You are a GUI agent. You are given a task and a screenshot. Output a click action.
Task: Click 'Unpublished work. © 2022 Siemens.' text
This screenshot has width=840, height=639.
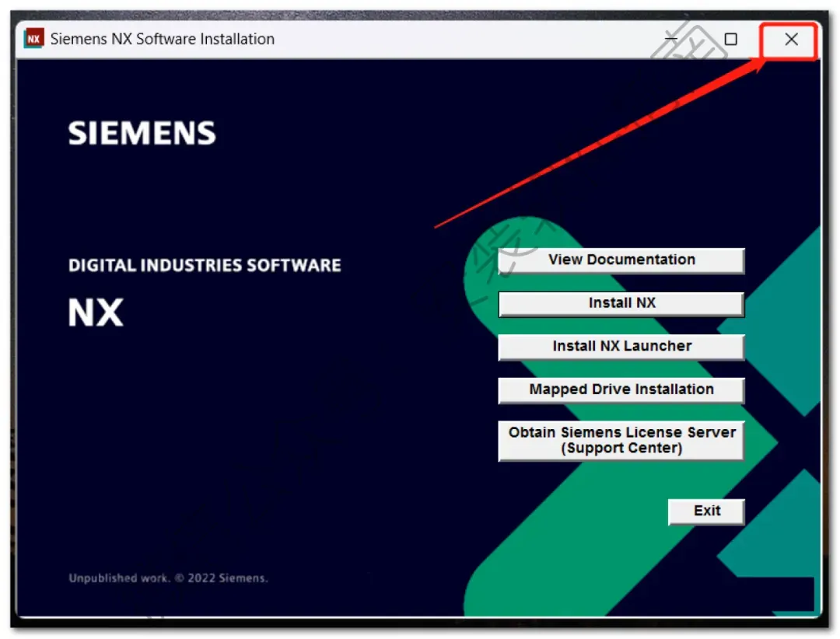[x=168, y=578]
